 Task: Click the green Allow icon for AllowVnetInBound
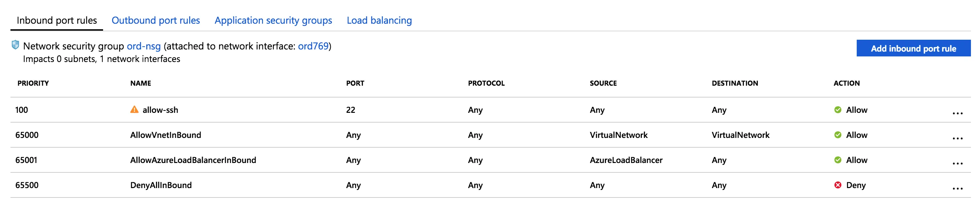click(x=838, y=135)
